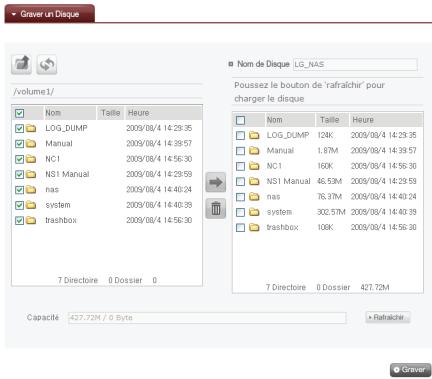Click the Capacité field
The height and width of the screenshot is (379, 432).
pyautogui.click(x=207, y=318)
